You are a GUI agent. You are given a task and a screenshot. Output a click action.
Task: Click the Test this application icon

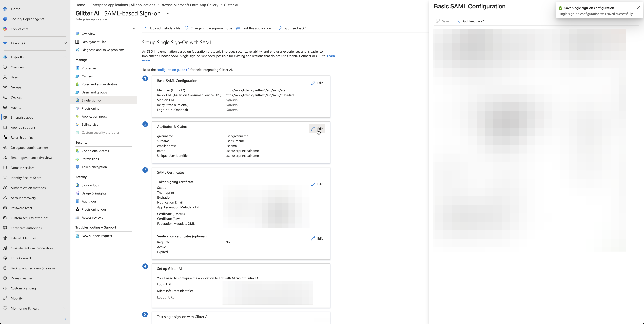coord(238,28)
